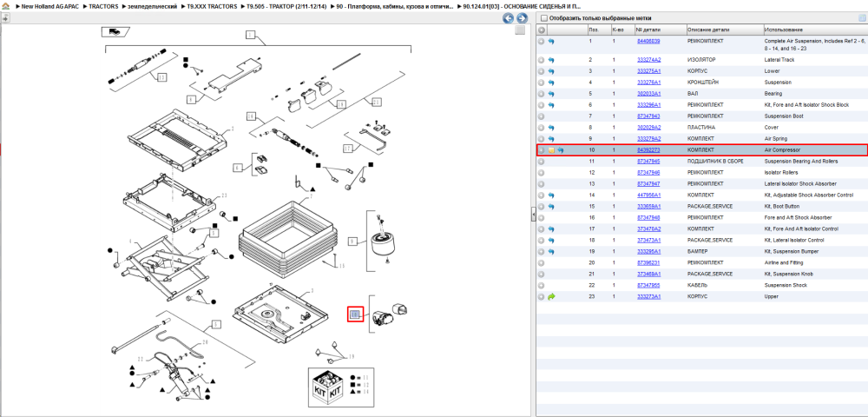Click callout 9 box near air spring
The image size is (868, 417).
(354, 242)
